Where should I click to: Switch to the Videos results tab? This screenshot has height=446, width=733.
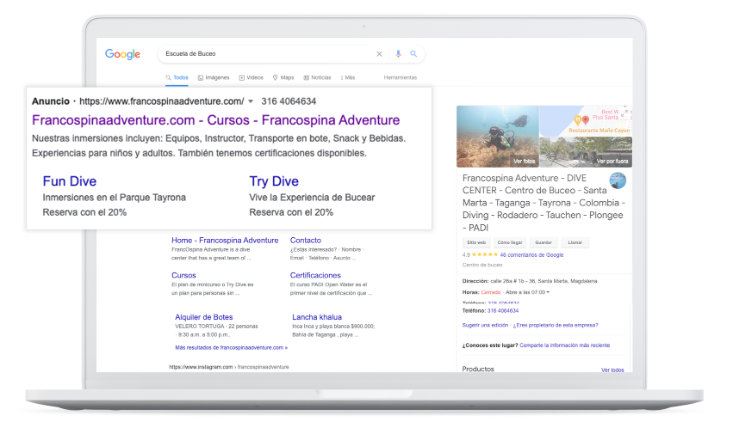tap(251, 77)
